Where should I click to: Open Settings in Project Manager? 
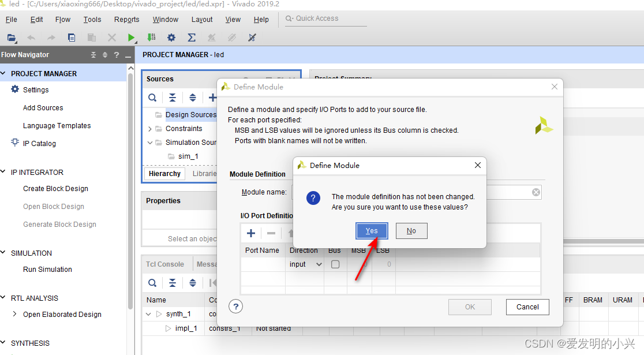click(36, 90)
